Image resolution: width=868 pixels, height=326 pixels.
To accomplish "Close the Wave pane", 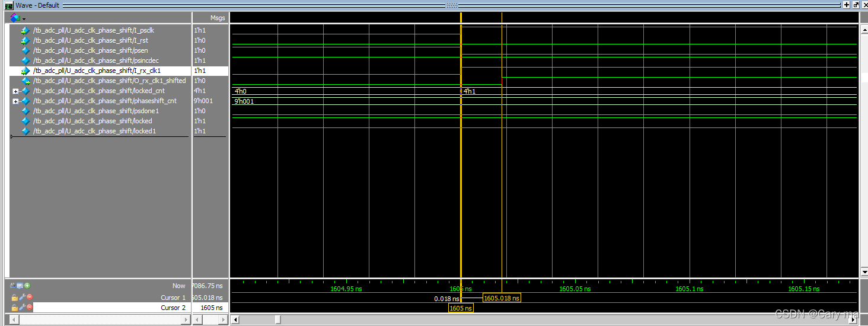I will pyautogui.click(x=864, y=5).
